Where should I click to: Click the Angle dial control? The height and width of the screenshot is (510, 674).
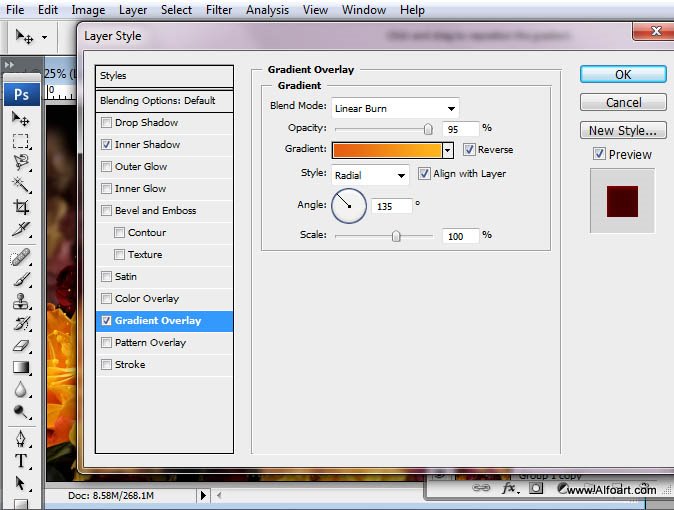[x=349, y=206]
